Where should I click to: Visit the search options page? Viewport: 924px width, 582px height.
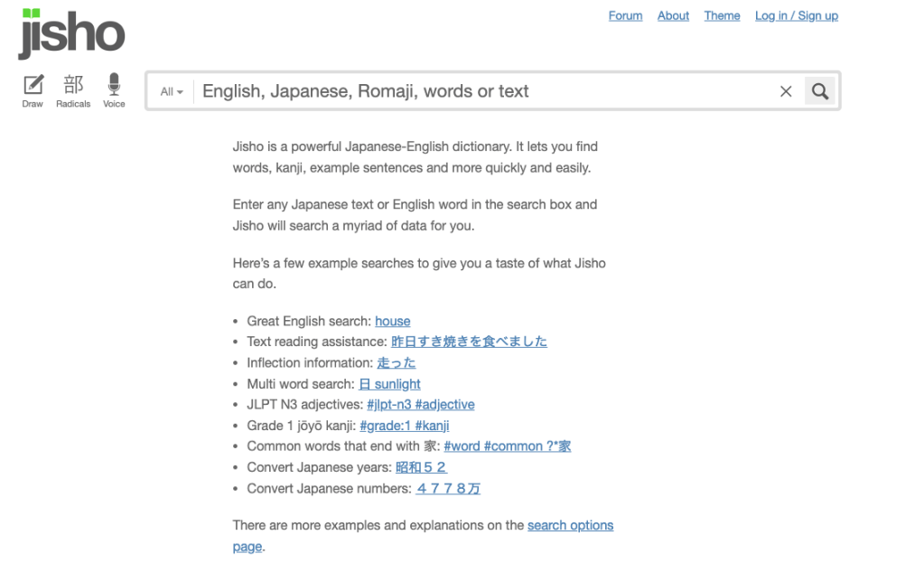pyautogui.click(x=570, y=525)
